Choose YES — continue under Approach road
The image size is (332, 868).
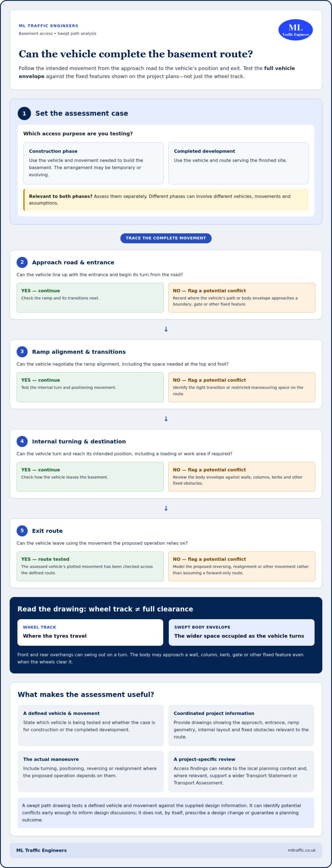click(90, 298)
